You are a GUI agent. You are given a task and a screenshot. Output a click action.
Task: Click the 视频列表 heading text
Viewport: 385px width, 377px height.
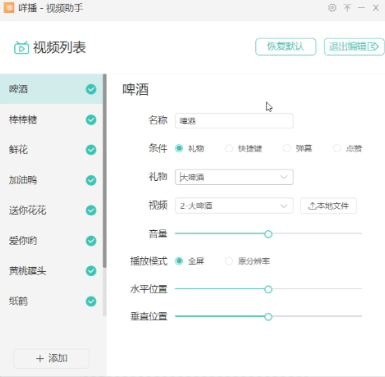tap(59, 48)
